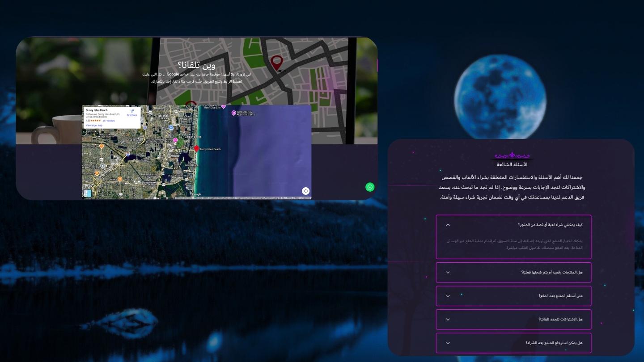Click 'Keyboard shortcuts' on map footer
This screenshot has height=362, width=644.
(183, 198)
